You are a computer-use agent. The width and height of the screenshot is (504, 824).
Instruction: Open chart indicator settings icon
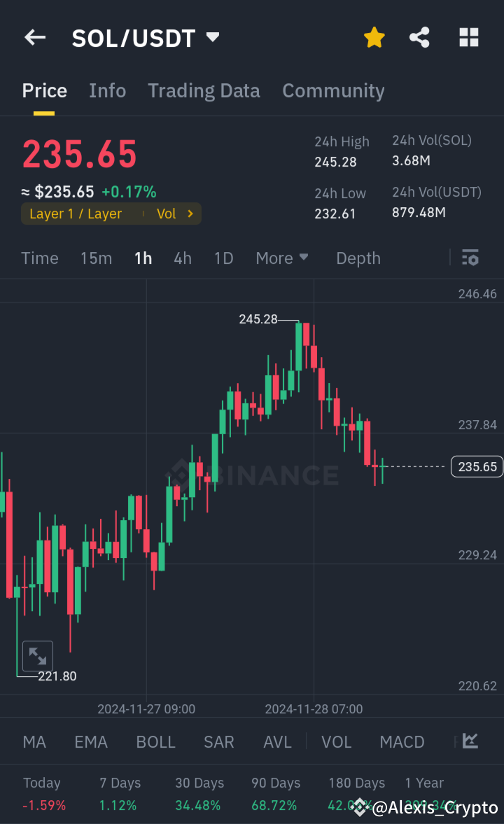pos(470,258)
